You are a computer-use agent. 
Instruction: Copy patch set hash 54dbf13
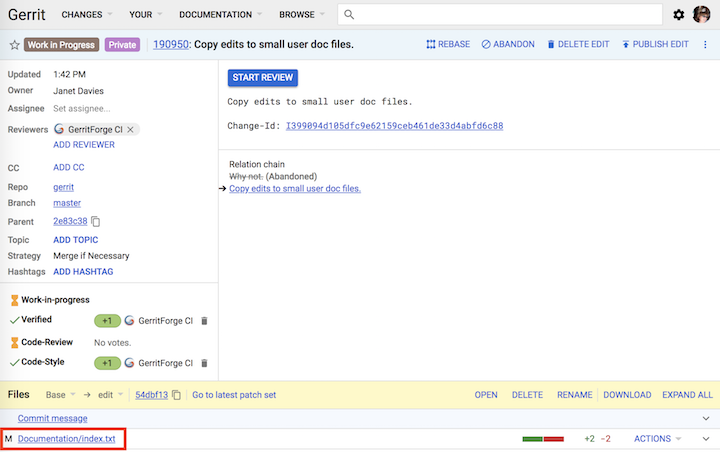coord(176,395)
